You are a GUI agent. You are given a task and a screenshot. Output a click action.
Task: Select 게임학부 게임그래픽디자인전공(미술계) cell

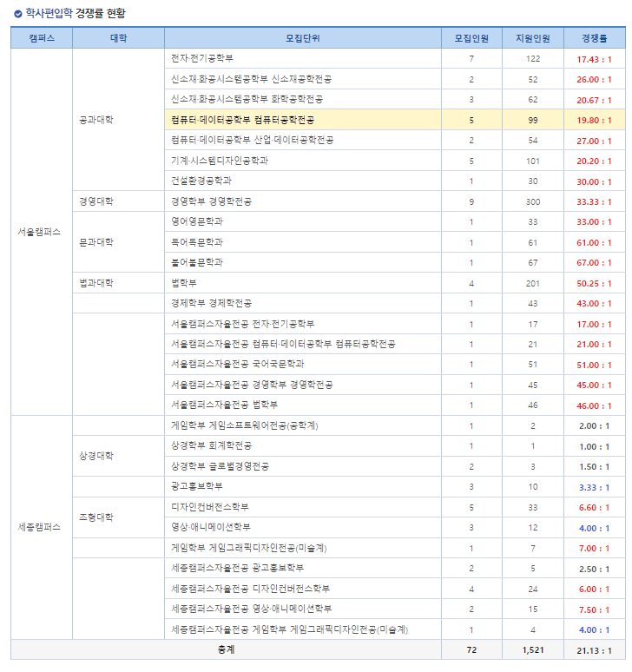303,548
